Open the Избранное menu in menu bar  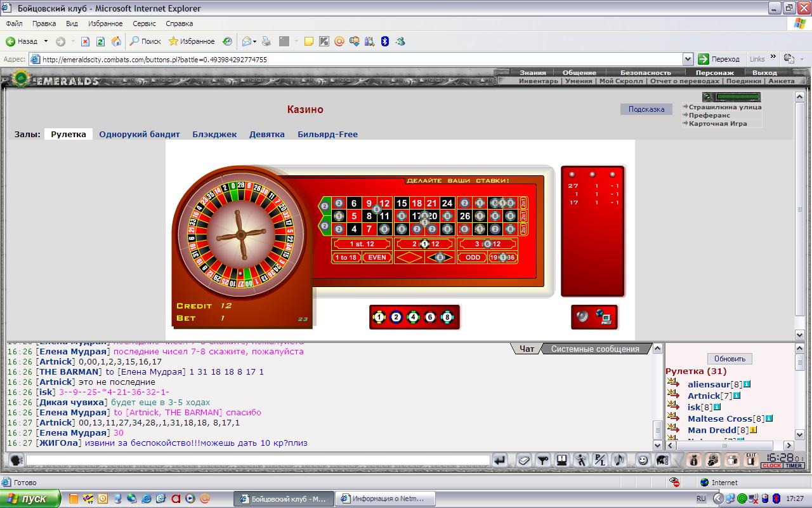(x=105, y=23)
